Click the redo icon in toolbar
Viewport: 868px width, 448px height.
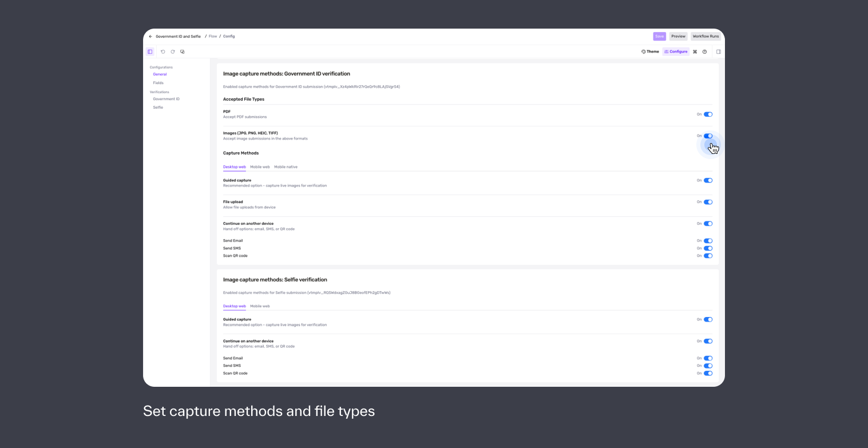pos(173,51)
